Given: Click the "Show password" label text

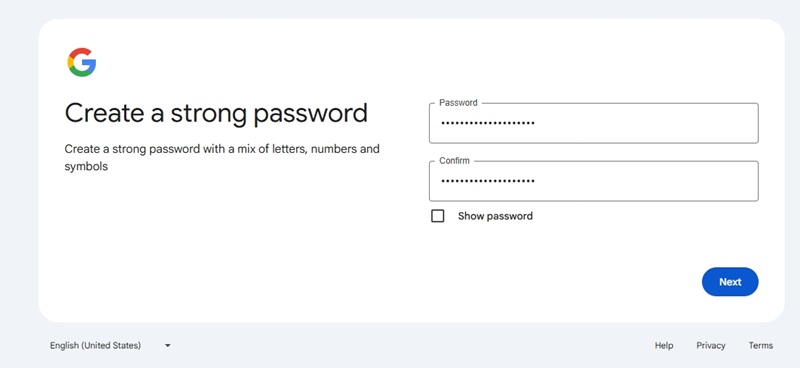Looking at the screenshot, I should pos(495,216).
